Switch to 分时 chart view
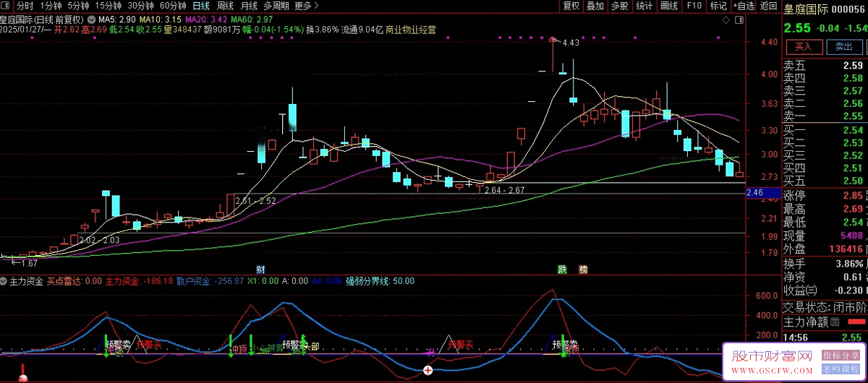This screenshot has height=383, width=868. pos(25,6)
